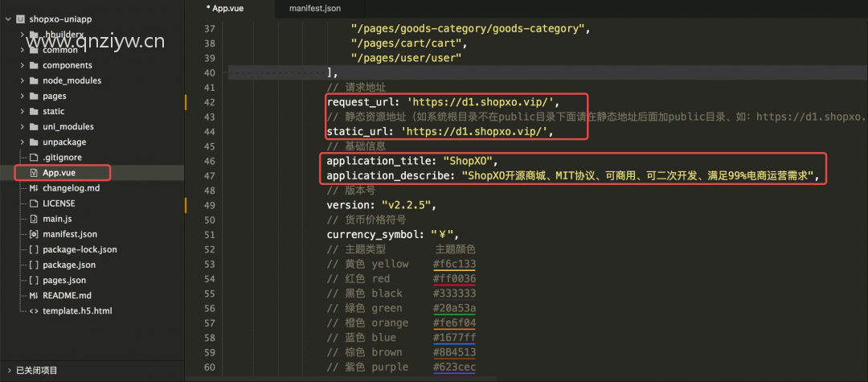Expand the pages folder arrow
This screenshot has width=868, height=382.
click(x=23, y=96)
